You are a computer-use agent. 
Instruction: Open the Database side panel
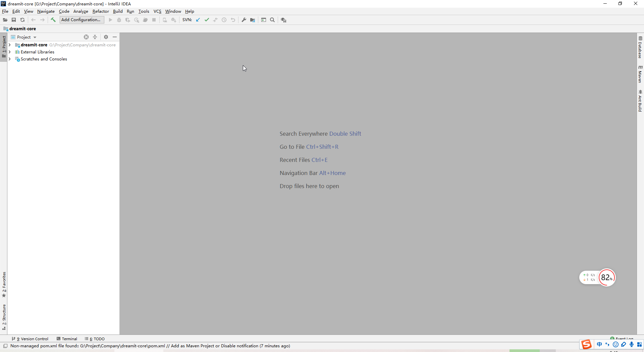point(640,47)
